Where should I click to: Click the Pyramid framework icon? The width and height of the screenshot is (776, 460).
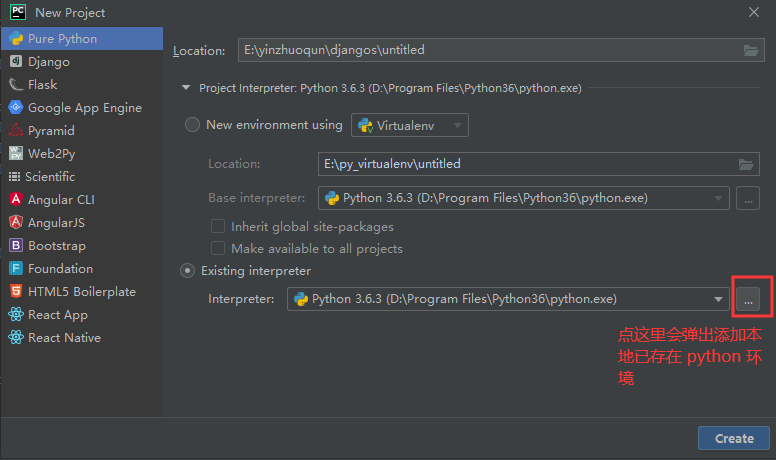pos(16,130)
